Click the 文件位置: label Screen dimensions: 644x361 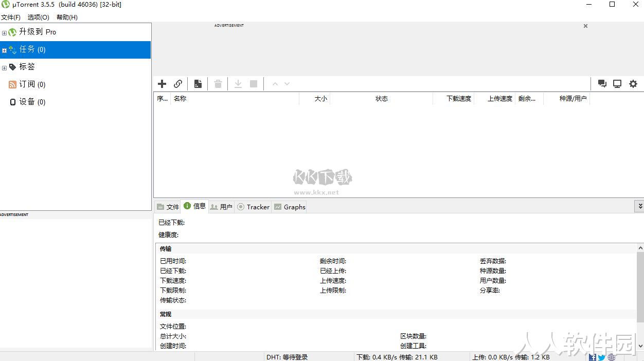click(x=173, y=327)
